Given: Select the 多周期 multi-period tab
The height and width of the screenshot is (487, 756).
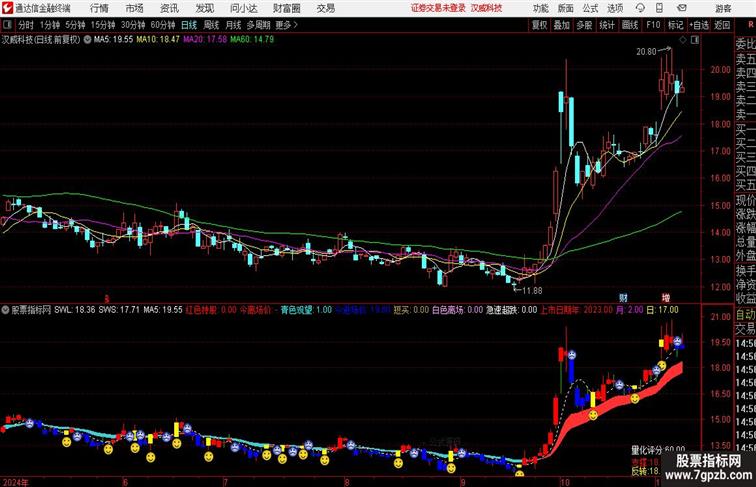Looking at the screenshot, I should (x=258, y=25).
